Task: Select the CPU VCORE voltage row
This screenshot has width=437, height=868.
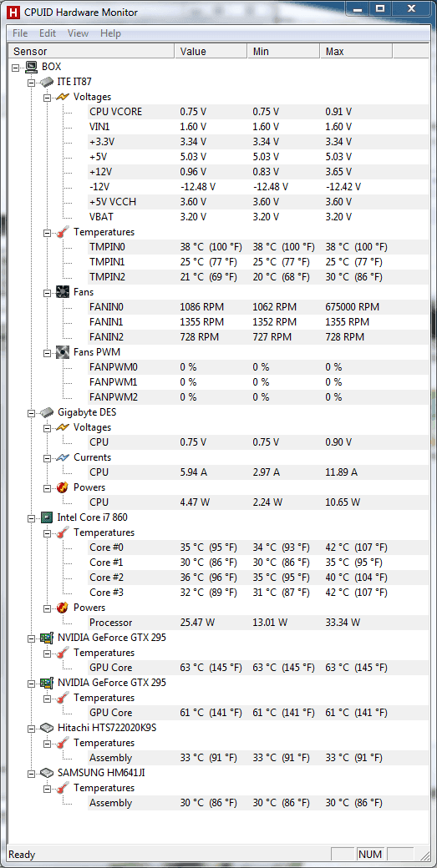Action: [x=257, y=112]
